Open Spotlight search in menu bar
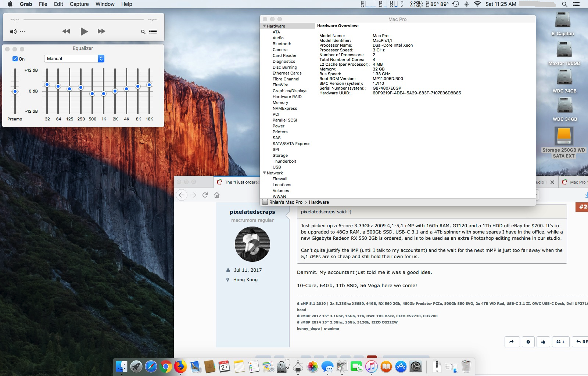588x376 pixels. pyautogui.click(x=564, y=4)
